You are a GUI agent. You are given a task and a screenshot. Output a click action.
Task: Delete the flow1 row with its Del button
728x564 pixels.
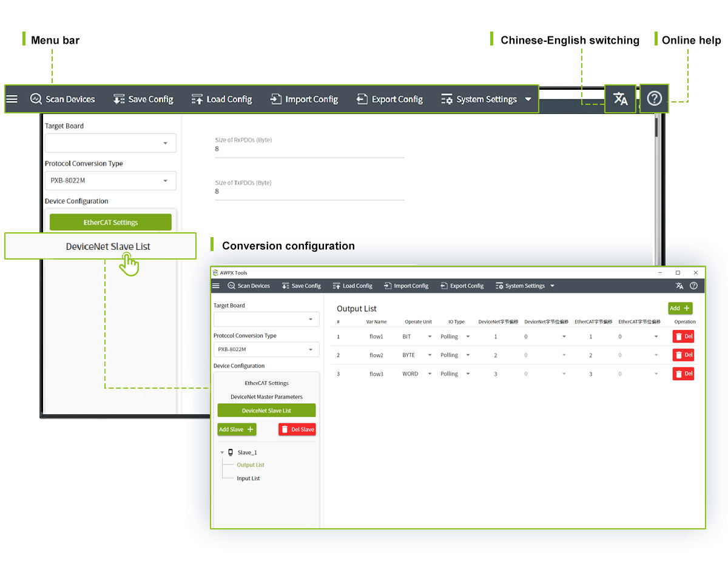pyautogui.click(x=683, y=337)
